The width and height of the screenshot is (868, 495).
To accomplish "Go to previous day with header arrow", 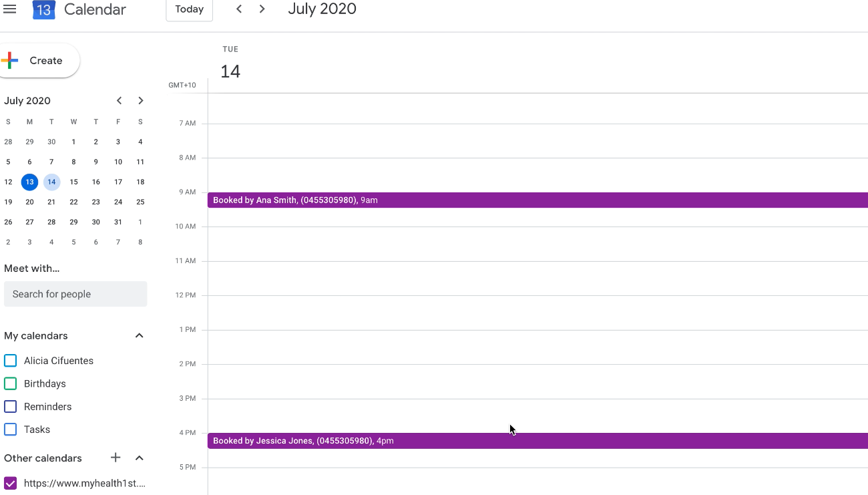I will coord(239,9).
